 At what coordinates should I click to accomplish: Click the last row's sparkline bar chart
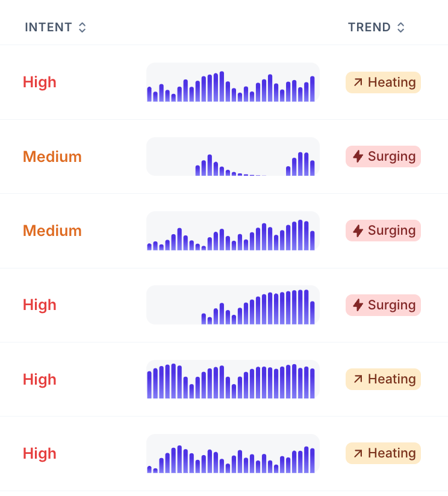click(233, 453)
